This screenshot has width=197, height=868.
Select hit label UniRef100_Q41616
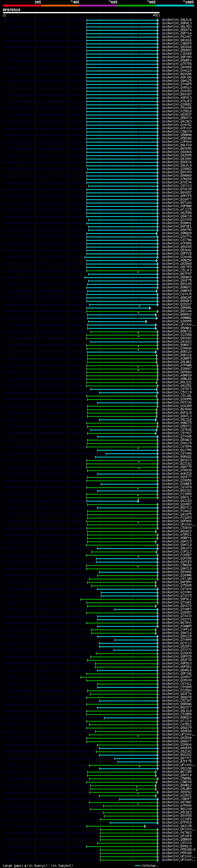177,40
